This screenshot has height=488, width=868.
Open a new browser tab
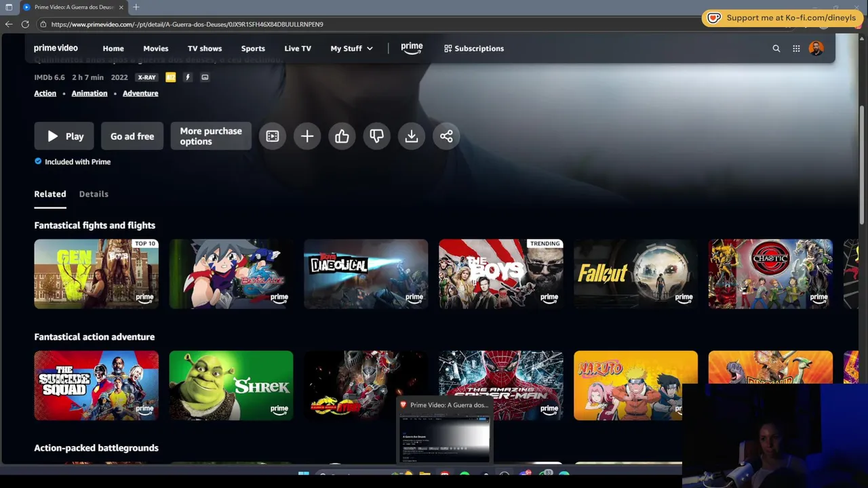coord(136,7)
